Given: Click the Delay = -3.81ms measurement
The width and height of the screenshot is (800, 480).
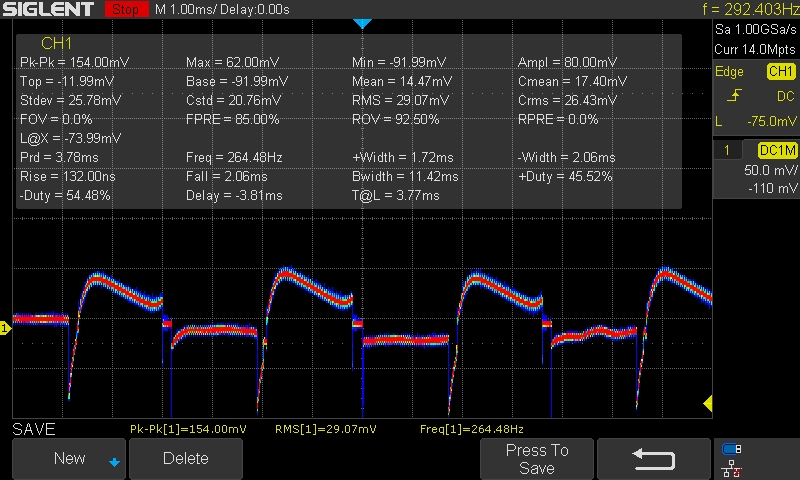Looking at the screenshot, I should click(234, 195).
